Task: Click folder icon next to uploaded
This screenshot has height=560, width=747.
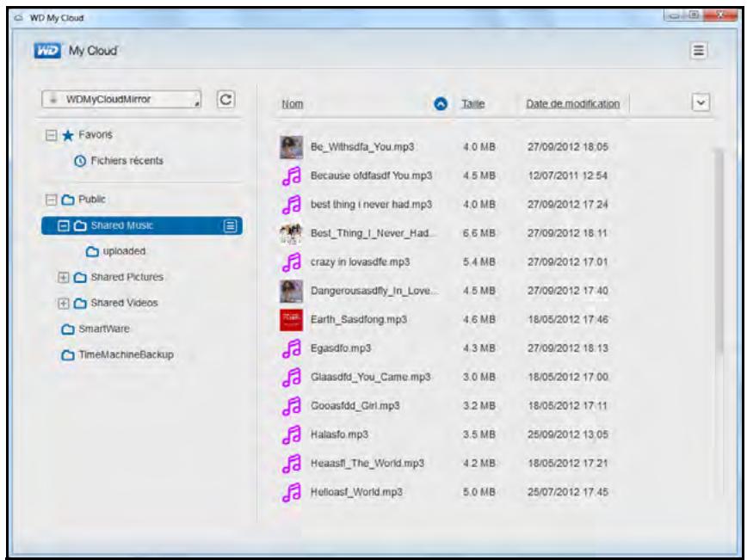Action: (x=92, y=251)
